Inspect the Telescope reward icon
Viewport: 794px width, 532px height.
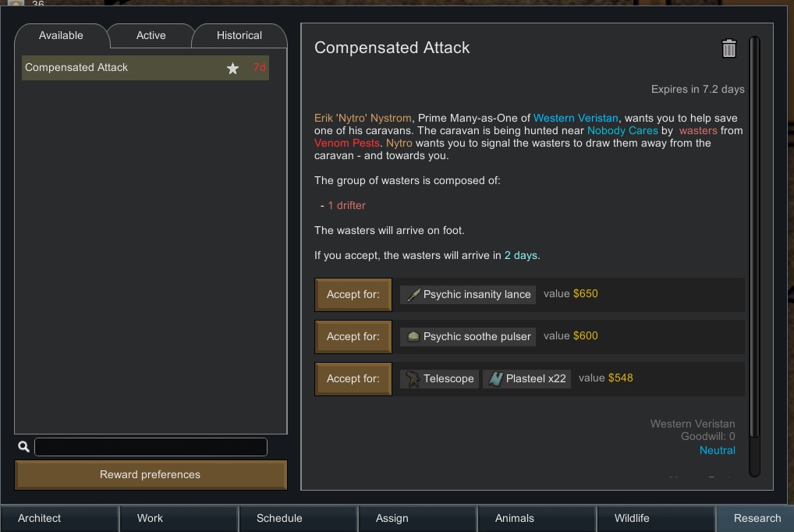(x=411, y=379)
